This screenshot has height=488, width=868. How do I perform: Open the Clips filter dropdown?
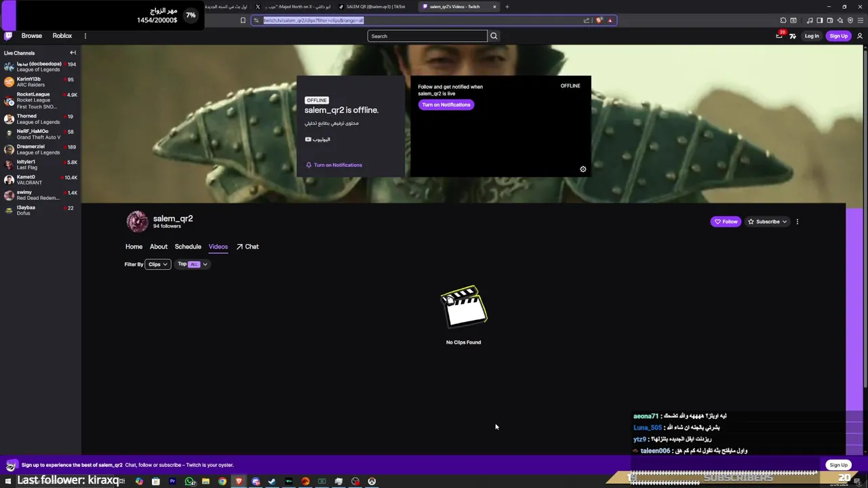(158, 264)
